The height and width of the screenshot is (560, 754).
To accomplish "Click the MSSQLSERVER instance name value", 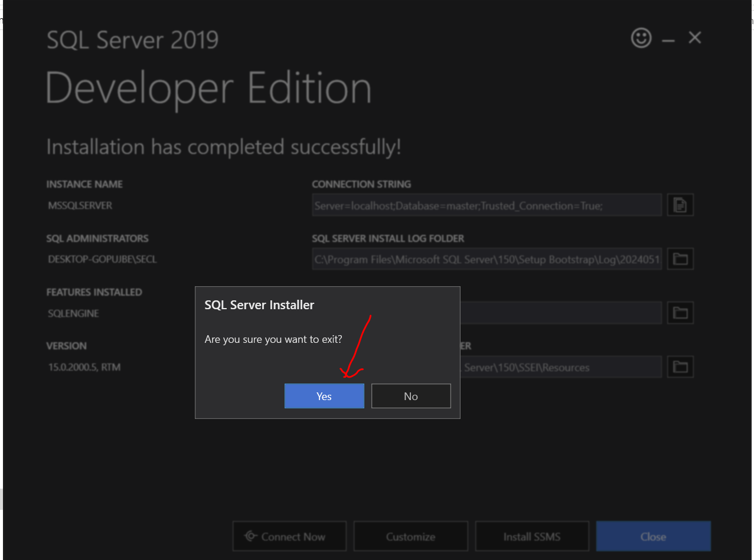I will pyautogui.click(x=80, y=205).
